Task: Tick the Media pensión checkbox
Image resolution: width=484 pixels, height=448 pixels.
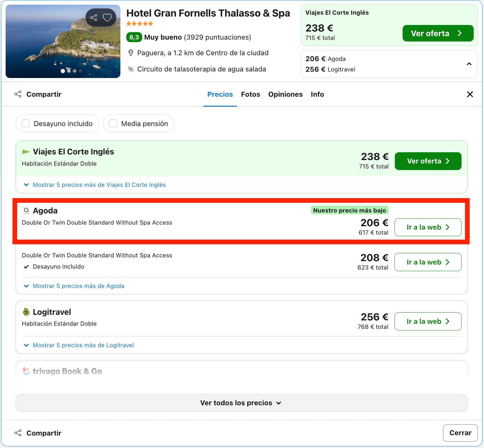Action: coord(113,124)
